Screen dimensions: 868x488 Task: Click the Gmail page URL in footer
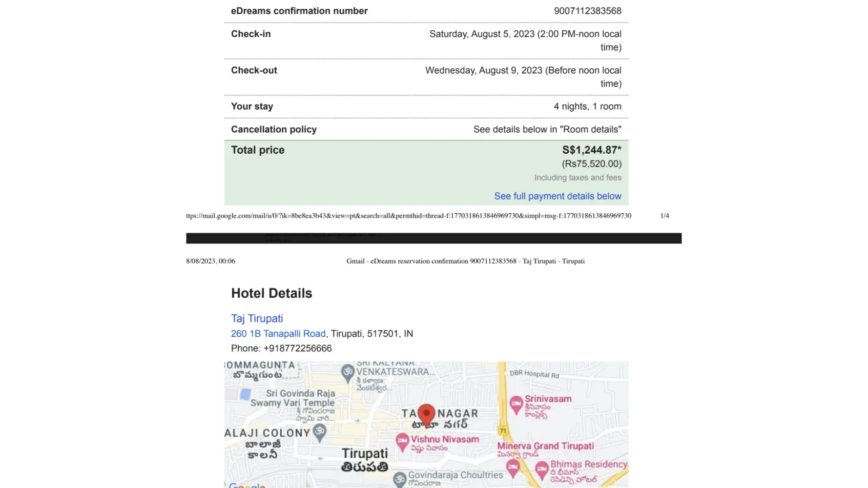(x=409, y=216)
